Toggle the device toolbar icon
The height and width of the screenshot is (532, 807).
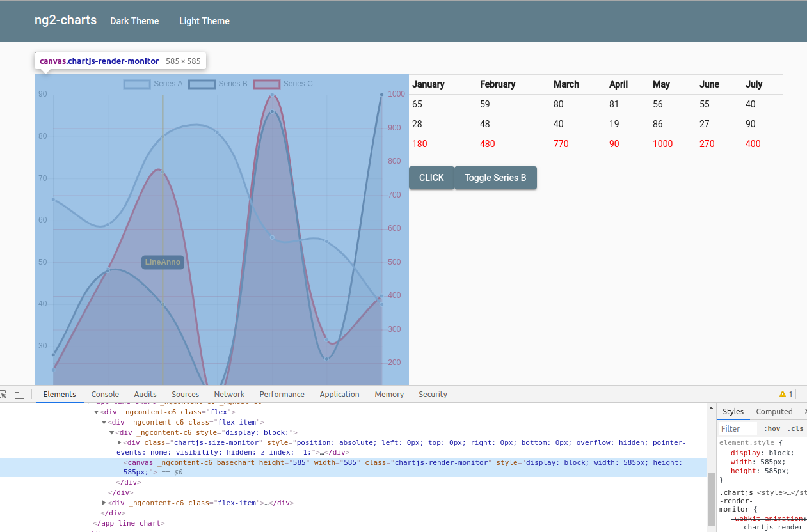coord(19,394)
